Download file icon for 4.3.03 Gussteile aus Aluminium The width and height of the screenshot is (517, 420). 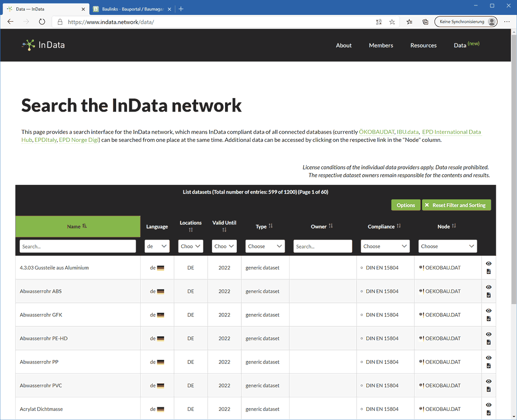click(x=489, y=272)
